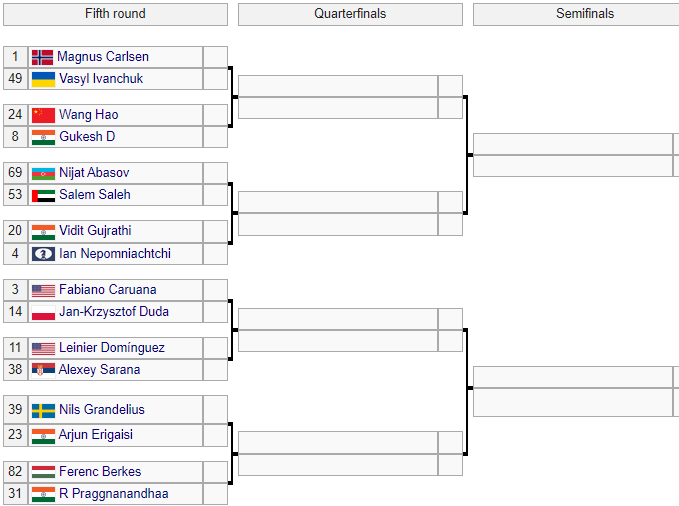Click the Fifth round column header
This screenshot has width=679, height=506.
click(115, 14)
